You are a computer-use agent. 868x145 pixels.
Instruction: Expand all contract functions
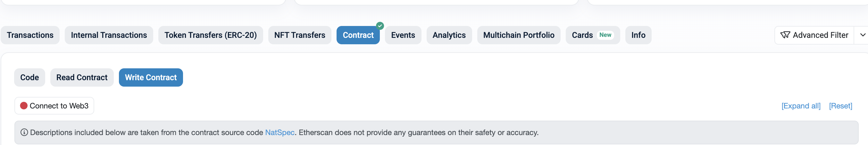pyautogui.click(x=801, y=106)
